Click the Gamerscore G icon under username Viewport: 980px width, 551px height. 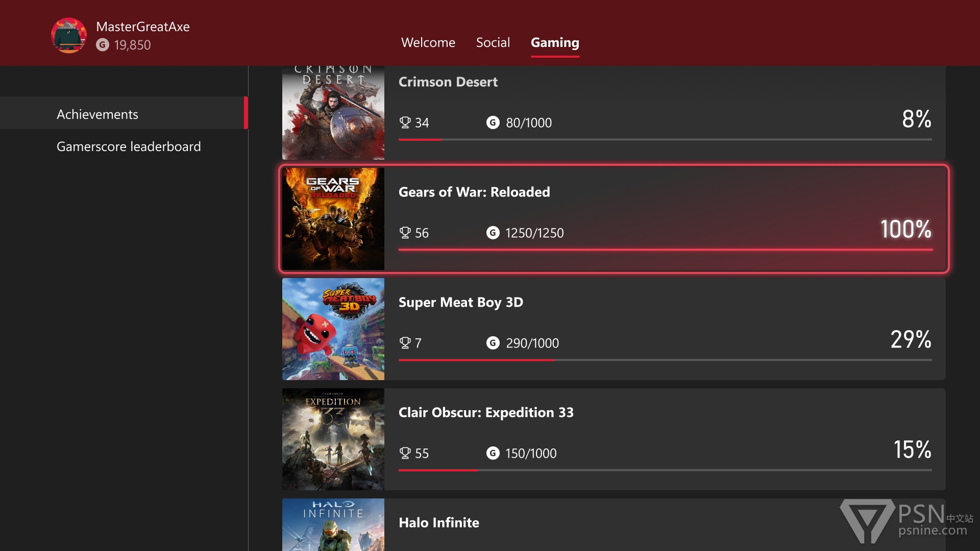coord(103,45)
